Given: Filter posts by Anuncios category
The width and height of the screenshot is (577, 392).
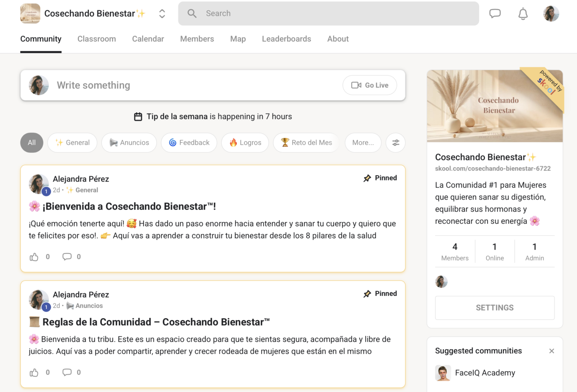Looking at the screenshot, I should [x=129, y=143].
